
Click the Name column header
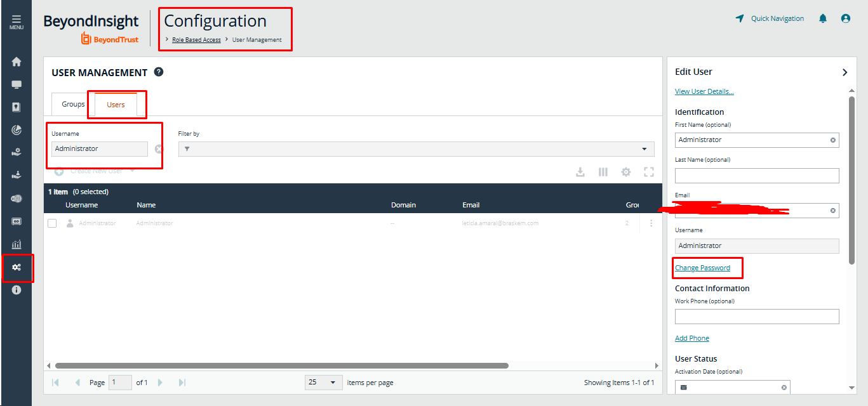(146, 205)
